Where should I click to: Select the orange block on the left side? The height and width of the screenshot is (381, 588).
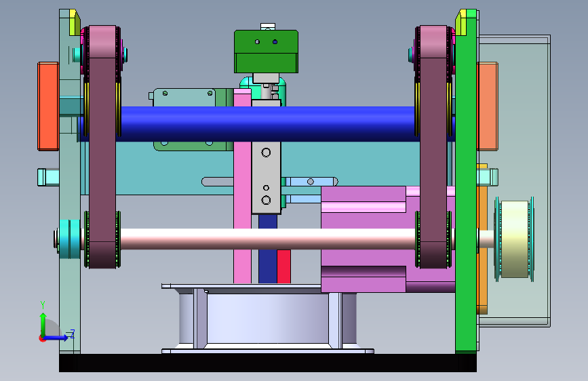pos(48,106)
